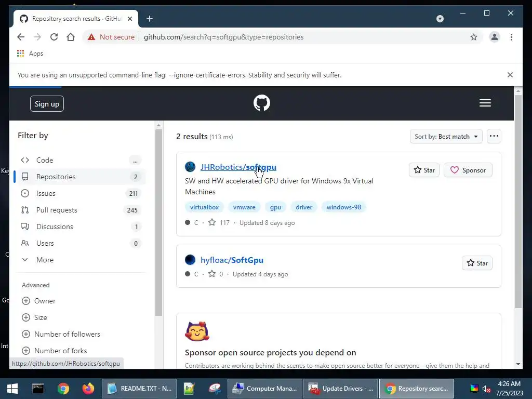Click the 117 stars count on softgpu

(x=219, y=222)
